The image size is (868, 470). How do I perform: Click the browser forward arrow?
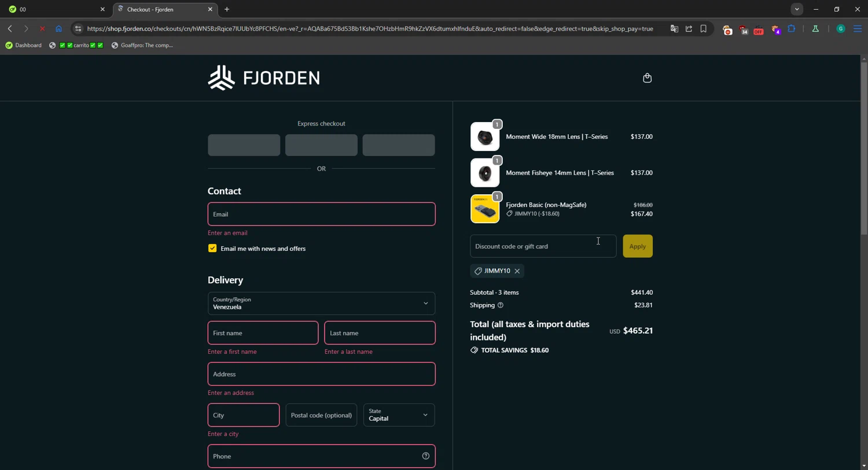click(x=26, y=28)
